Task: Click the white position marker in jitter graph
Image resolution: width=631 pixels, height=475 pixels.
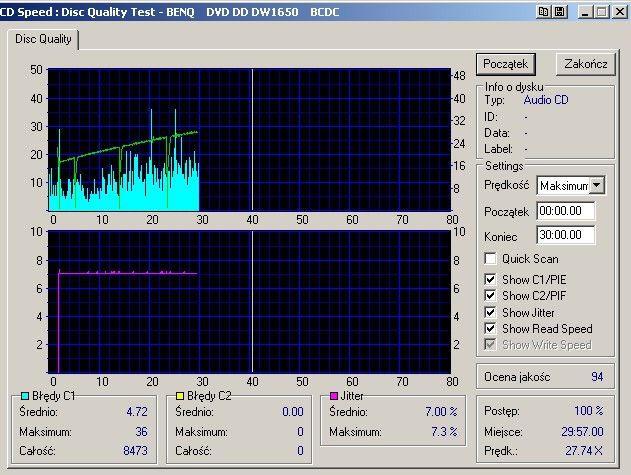Action: click(252, 302)
